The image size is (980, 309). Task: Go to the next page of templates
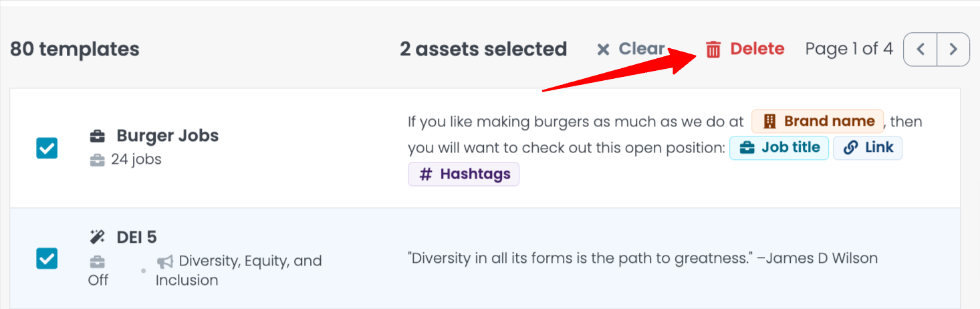[x=953, y=49]
